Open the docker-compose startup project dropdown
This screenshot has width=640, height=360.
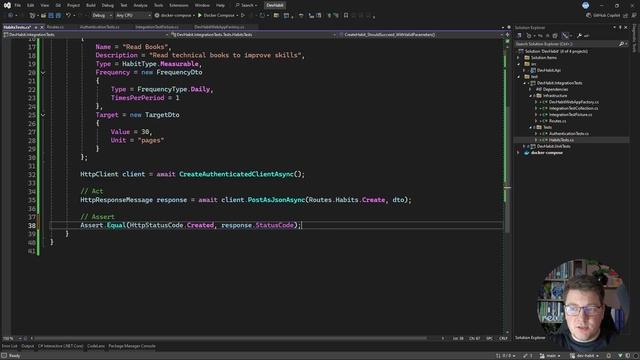176,16
